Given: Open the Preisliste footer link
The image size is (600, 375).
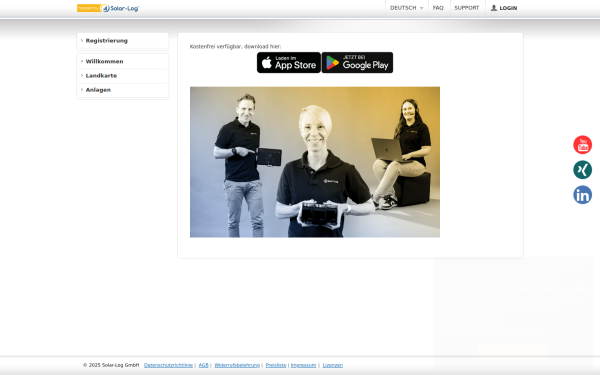Looking at the screenshot, I should click(276, 365).
